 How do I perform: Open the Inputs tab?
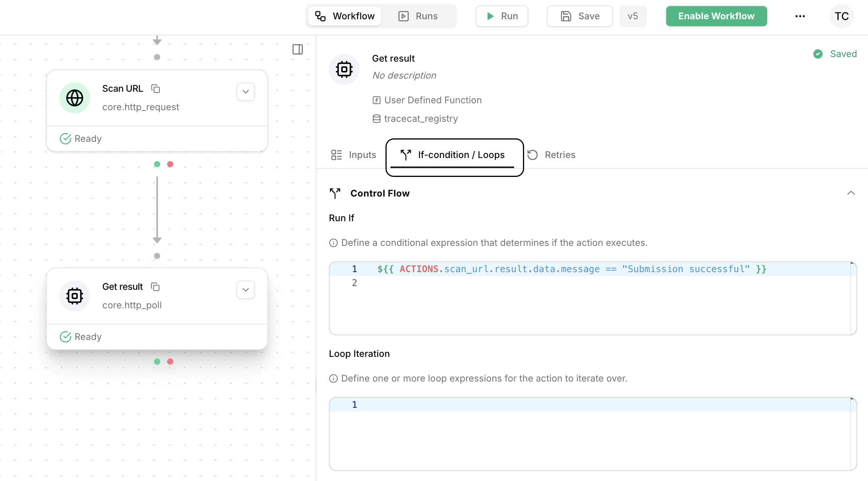[354, 155]
